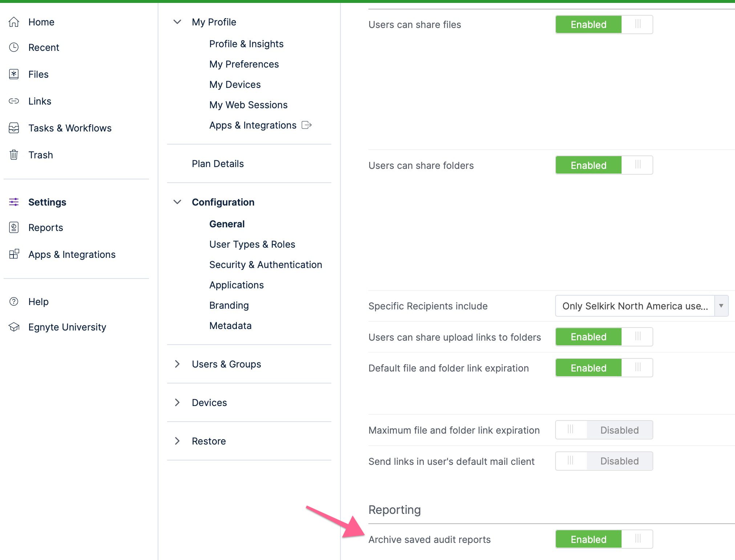Screen dimensions: 735x560
Task: Click the My Profile heading
Action: [214, 22]
